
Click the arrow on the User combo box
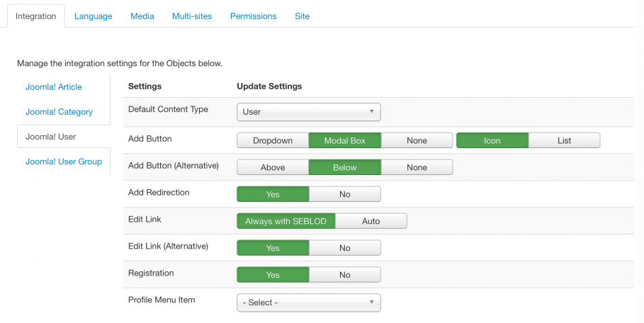(x=371, y=112)
